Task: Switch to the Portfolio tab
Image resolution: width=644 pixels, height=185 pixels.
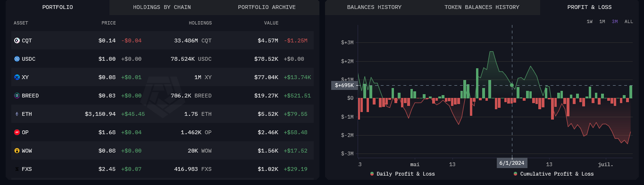Action: pos(58,8)
